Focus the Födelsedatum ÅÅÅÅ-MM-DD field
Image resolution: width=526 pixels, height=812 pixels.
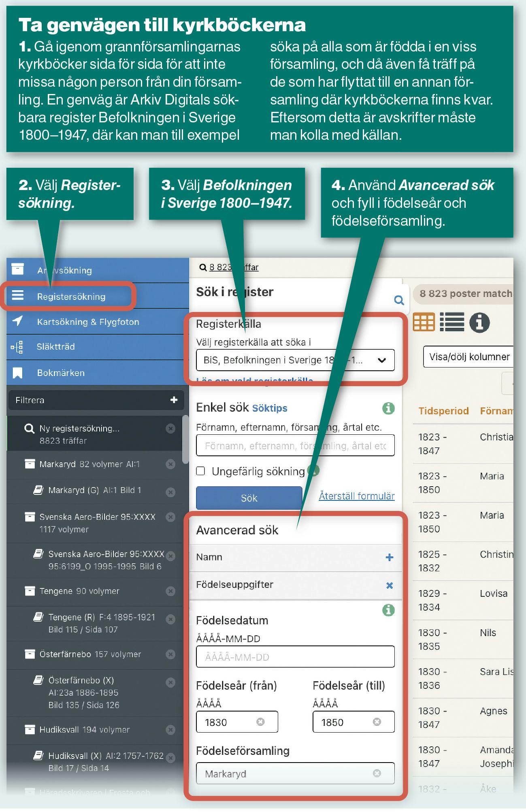[295, 657]
